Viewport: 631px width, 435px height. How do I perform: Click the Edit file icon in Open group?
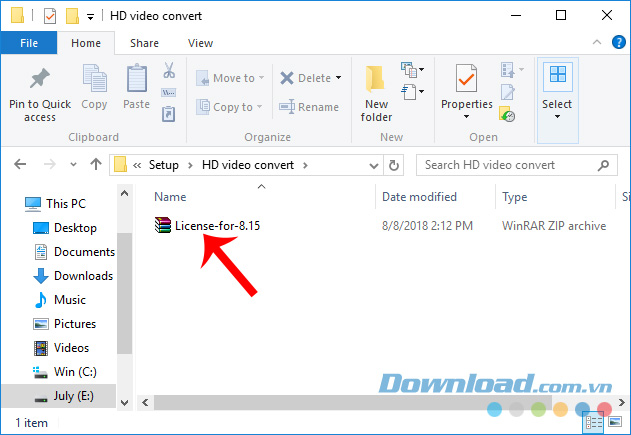pos(507,92)
